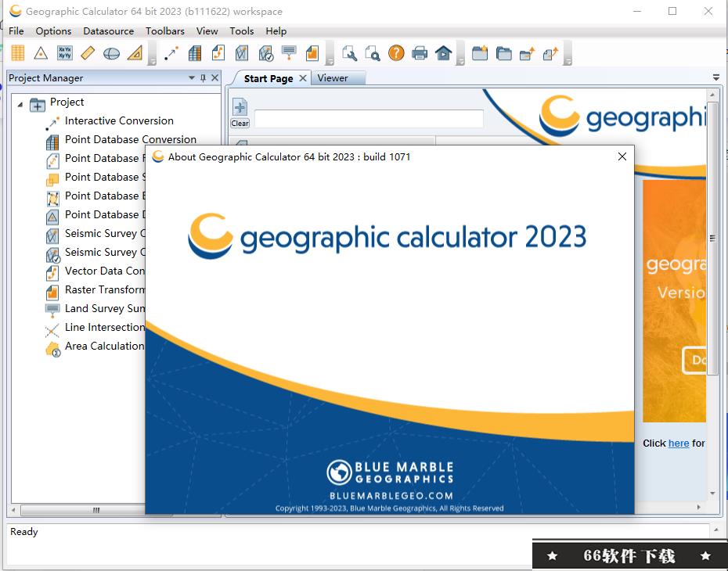Select Raster Transformation tree item
Screen dimensions: 728x571
pyautogui.click(x=104, y=289)
